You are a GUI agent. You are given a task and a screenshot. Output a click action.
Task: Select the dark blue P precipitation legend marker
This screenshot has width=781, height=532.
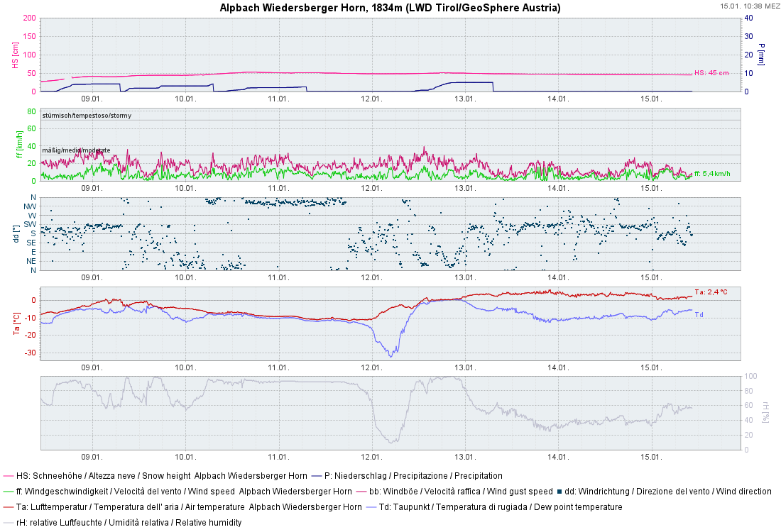(316, 476)
